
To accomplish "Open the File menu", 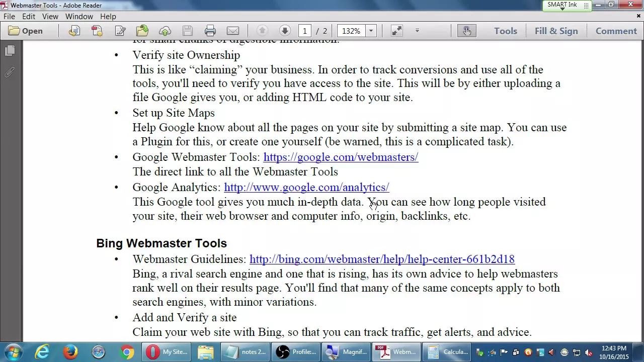I will coord(9,17).
